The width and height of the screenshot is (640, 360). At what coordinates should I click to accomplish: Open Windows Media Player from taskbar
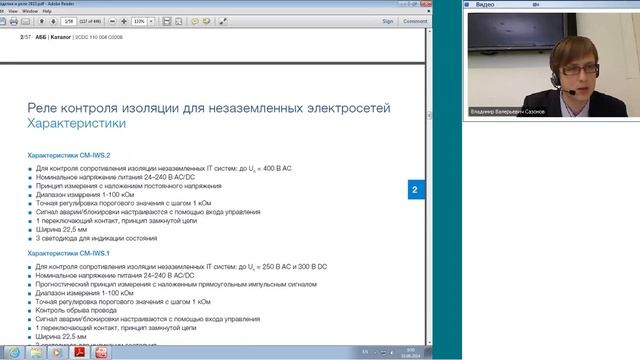[x=57, y=353]
